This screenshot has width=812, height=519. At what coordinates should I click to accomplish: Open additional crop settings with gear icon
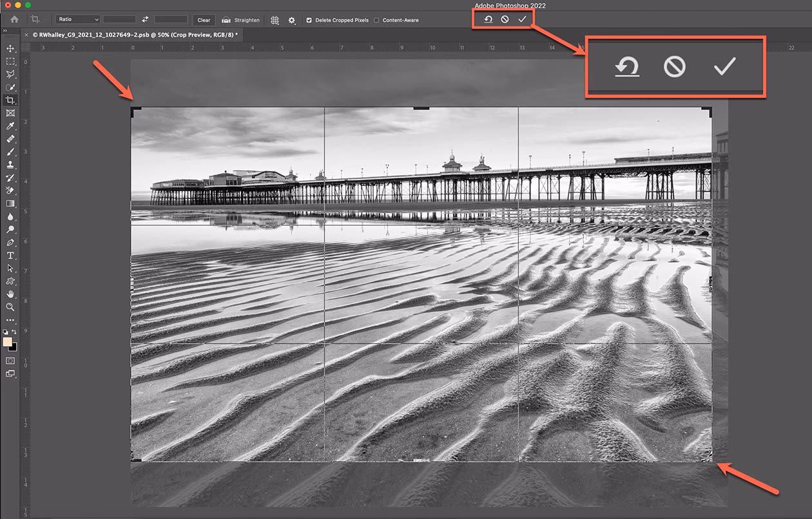tap(291, 20)
